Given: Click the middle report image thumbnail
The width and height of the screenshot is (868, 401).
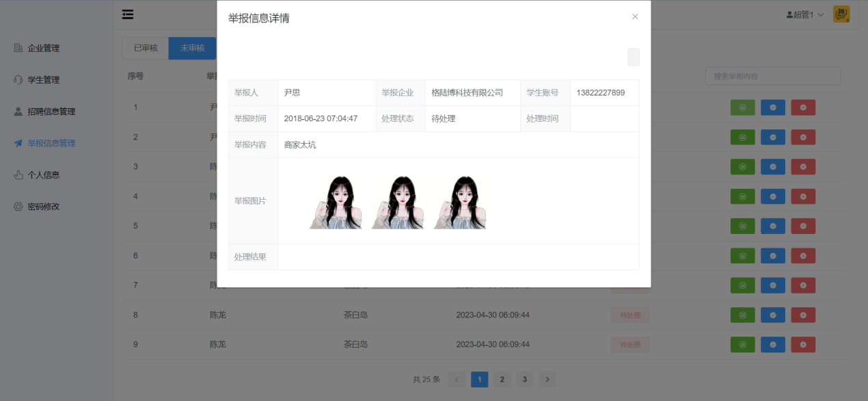Looking at the screenshot, I should 398,200.
